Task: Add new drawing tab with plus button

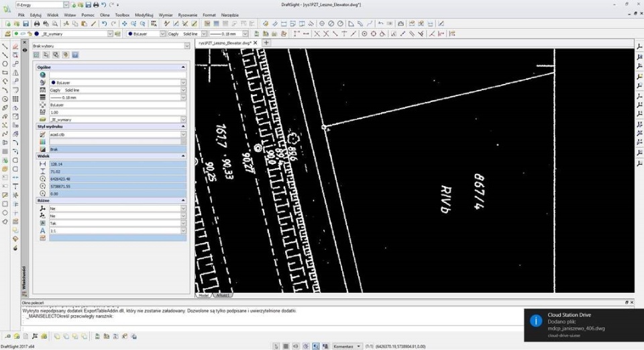Action: tap(266, 43)
